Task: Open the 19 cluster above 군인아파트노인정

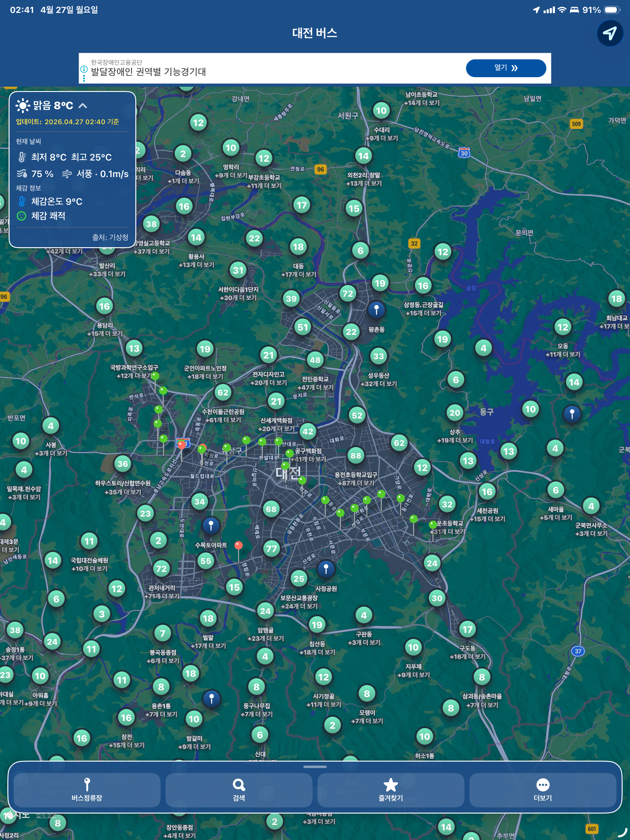Action: click(x=205, y=349)
